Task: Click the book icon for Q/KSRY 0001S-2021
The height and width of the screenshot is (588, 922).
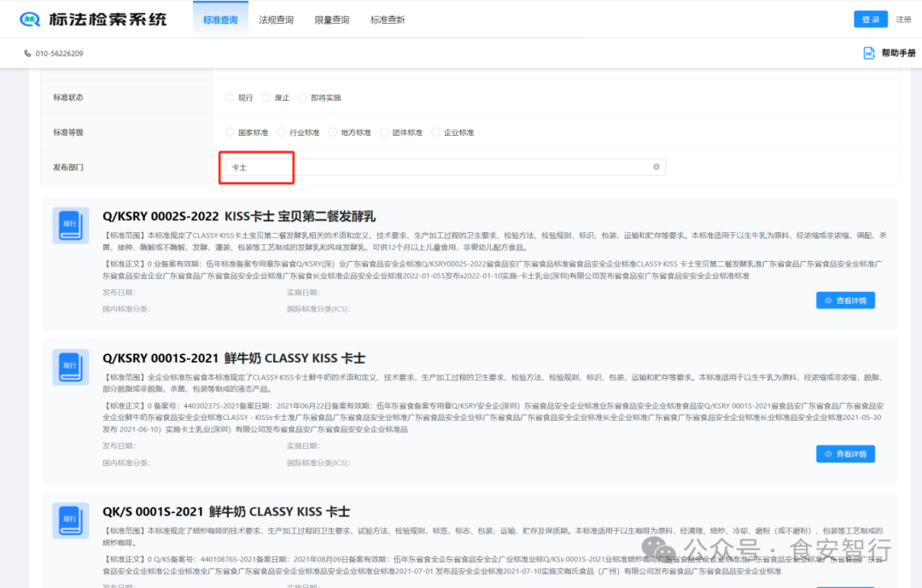Action: pyautogui.click(x=71, y=367)
